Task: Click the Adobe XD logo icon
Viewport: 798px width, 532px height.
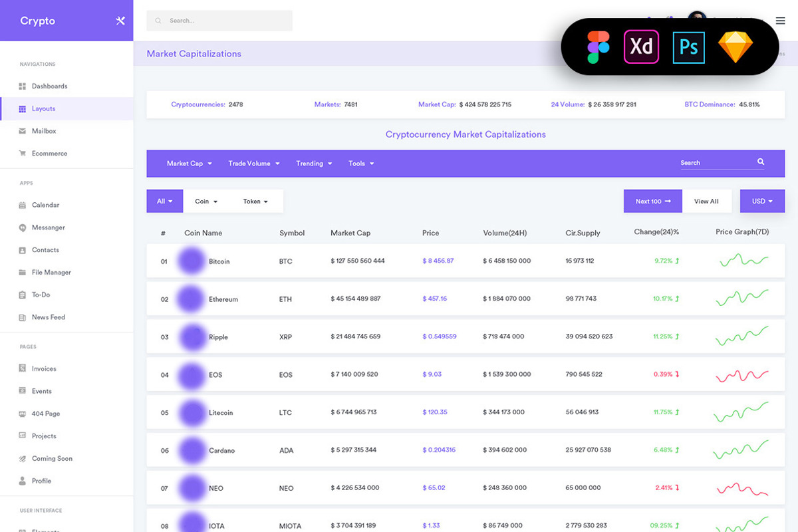Action: click(x=641, y=47)
